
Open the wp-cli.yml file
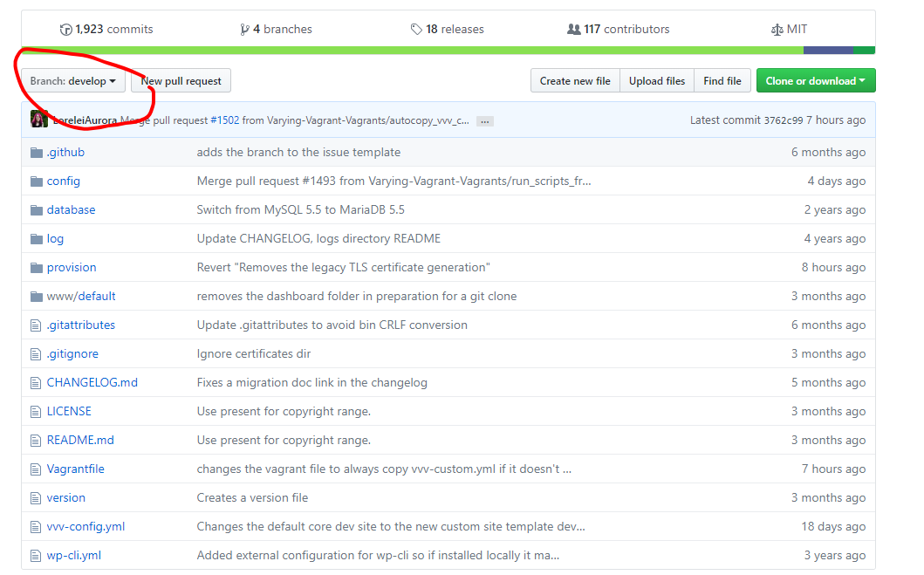tap(73, 556)
